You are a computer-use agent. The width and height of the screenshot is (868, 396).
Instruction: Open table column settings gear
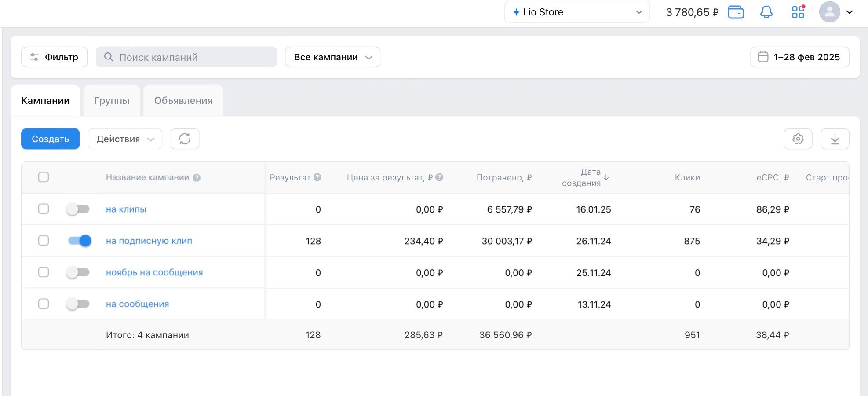pyautogui.click(x=798, y=139)
